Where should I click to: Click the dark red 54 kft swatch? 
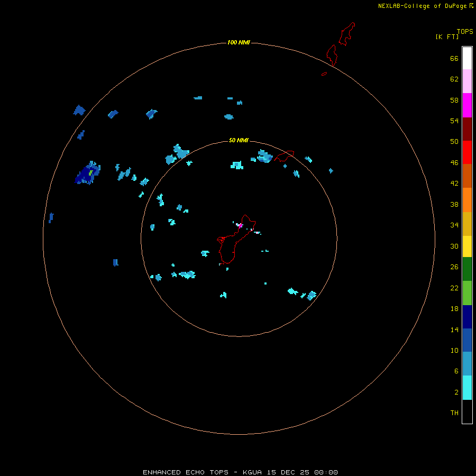coord(467,129)
